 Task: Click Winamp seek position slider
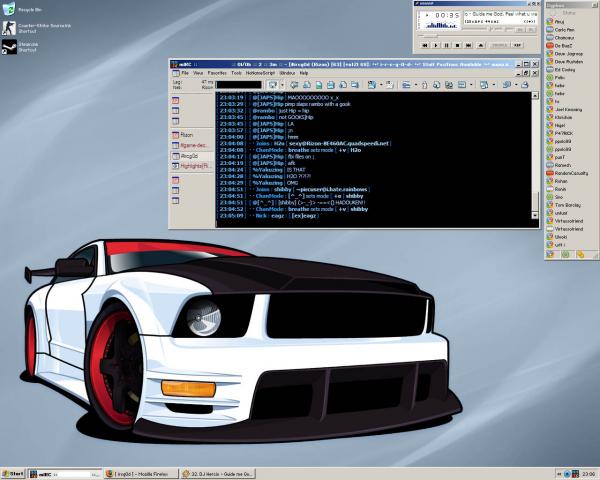point(478,36)
